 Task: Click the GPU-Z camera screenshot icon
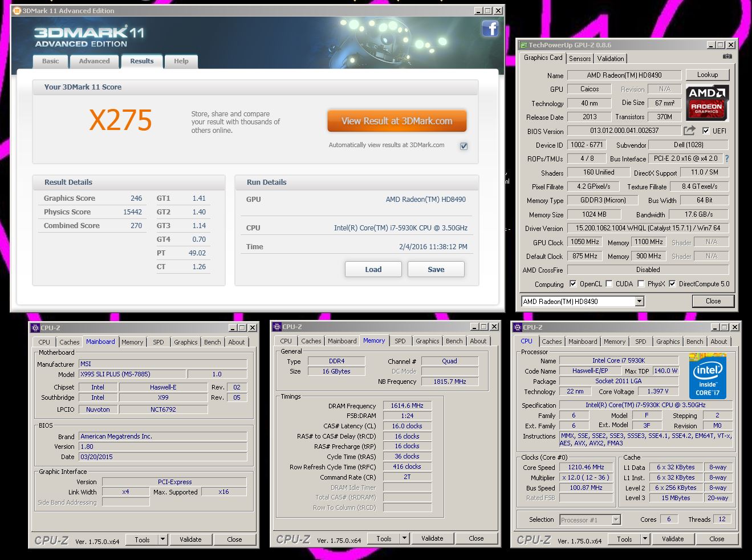tap(727, 56)
